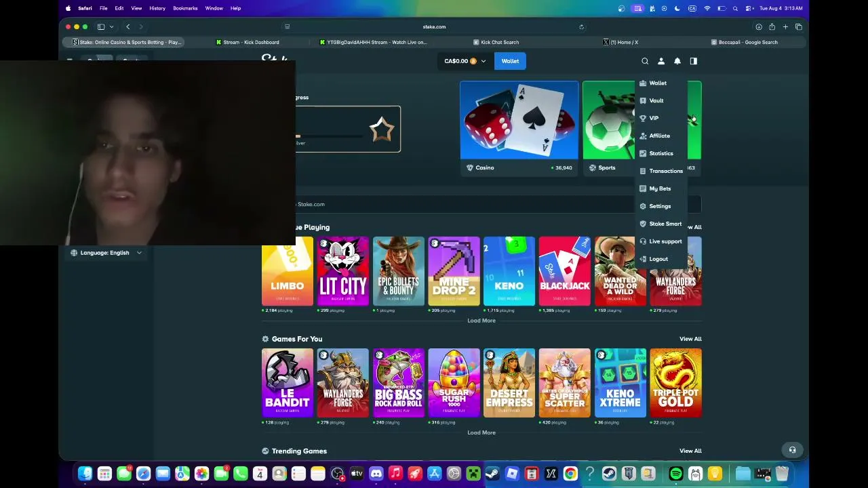Open the Safari File menu
868x488 pixels.
pyautogui.click(x=103, y=8)
